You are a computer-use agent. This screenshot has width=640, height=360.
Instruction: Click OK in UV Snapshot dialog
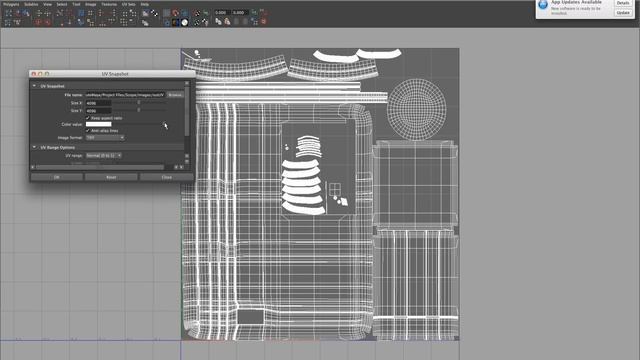click(57, 177)
